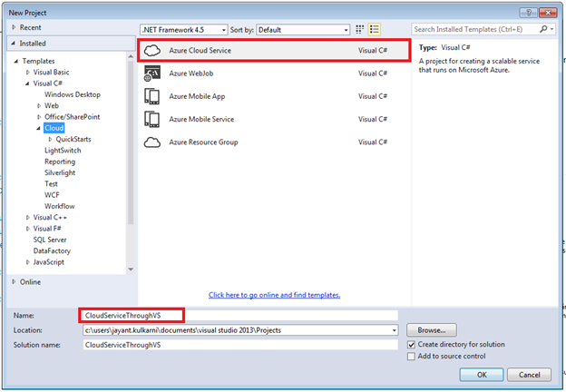The width and height of the screenshot is (566, 392).
Task: Select Windows Desktop in template tree
Action: pos(73,94)
